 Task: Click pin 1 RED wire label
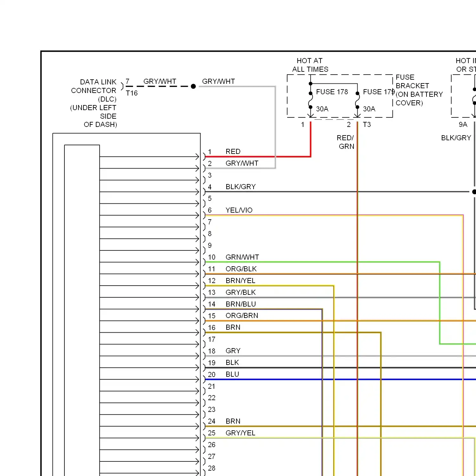(233, 151)
